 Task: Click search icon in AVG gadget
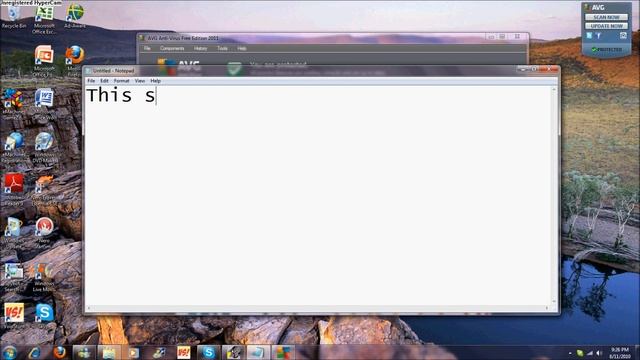pos(623,36)
